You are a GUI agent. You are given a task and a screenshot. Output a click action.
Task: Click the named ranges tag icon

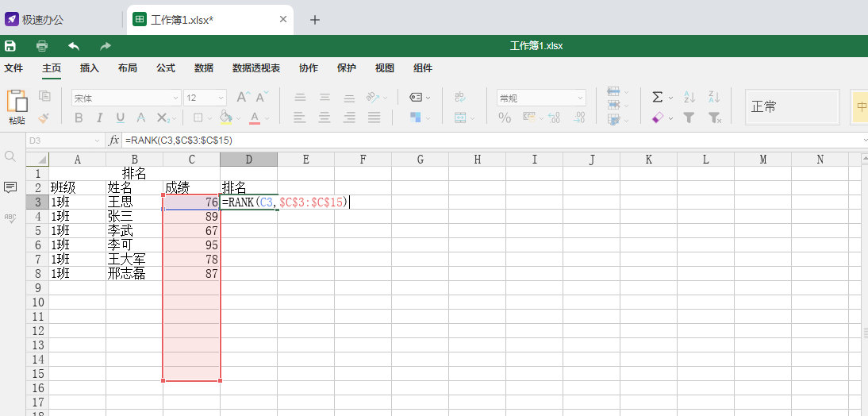(x=417, y=98)
